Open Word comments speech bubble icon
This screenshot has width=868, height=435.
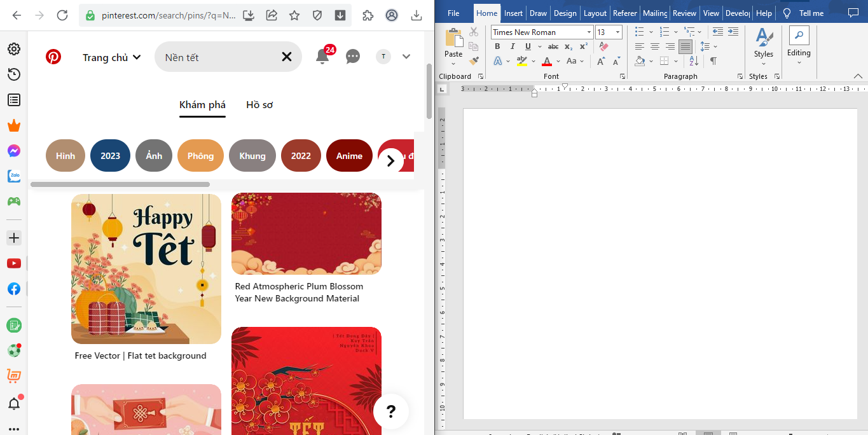pyautogui.click(x=853, y=13)
